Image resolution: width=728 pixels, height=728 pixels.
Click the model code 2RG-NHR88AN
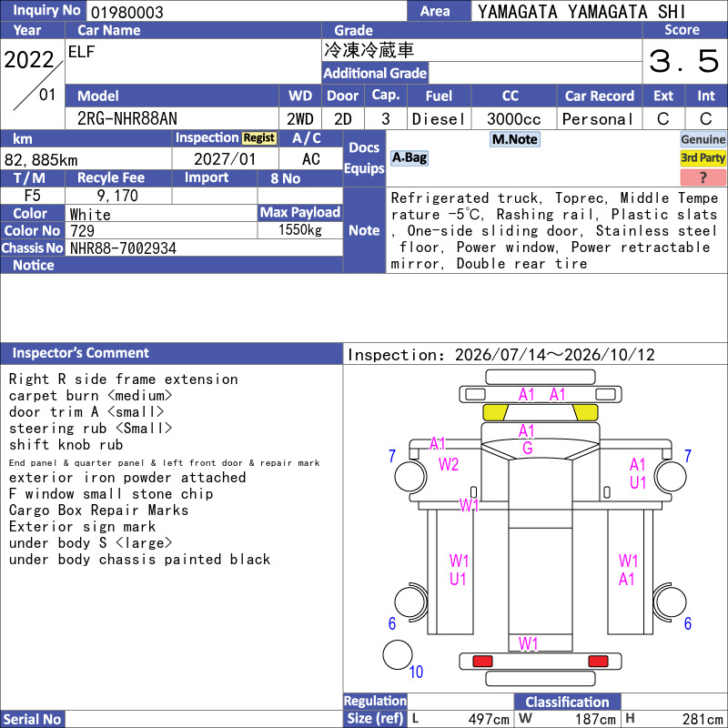(127, 119)
